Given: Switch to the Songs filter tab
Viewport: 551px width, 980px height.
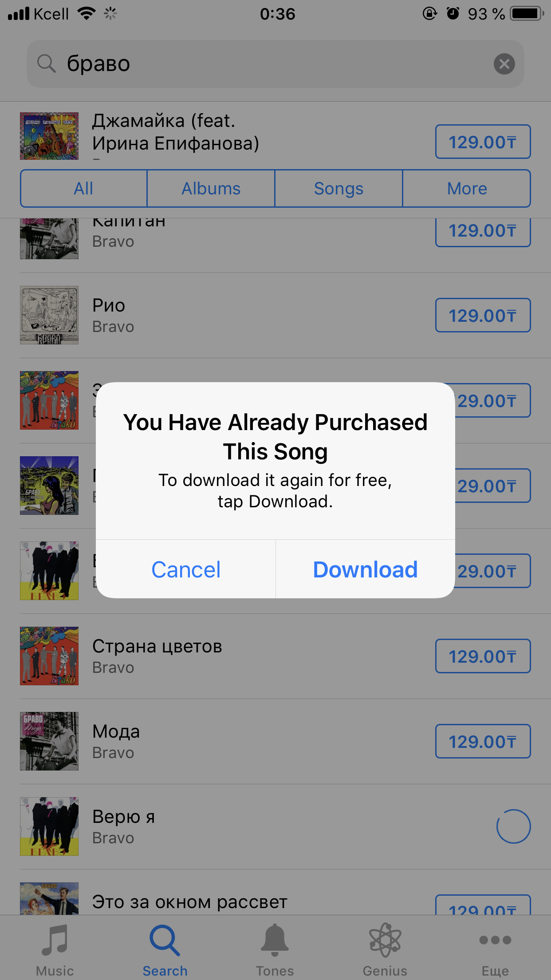Looking at the screenshot, I should pos(339,189).
